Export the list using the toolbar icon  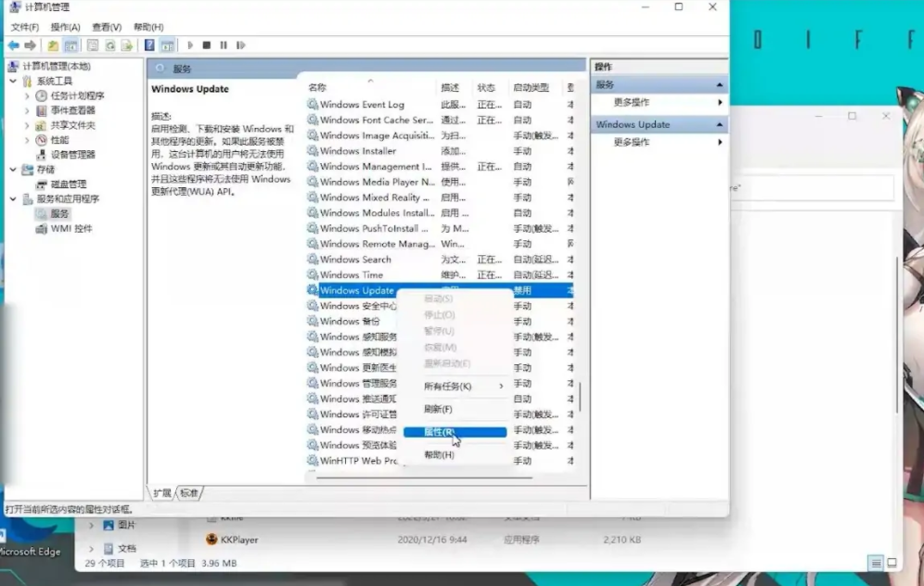point(127,45)
